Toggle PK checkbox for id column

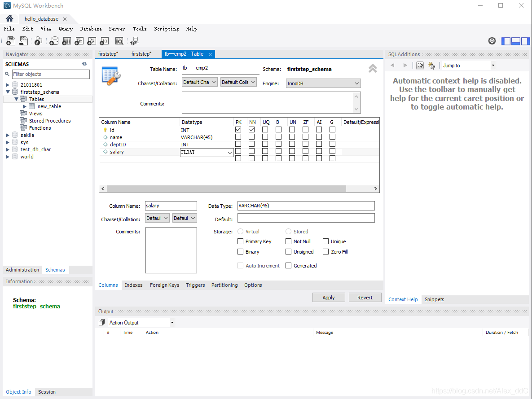pos(238,130)
